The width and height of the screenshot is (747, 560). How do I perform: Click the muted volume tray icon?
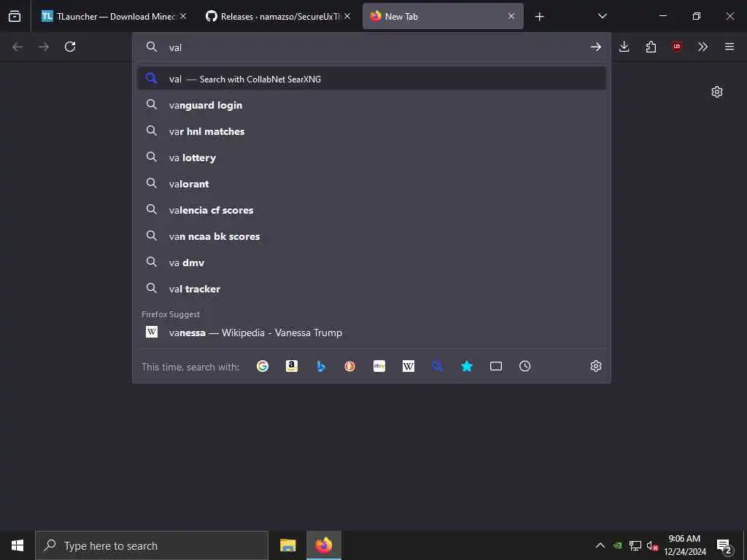[652, 545]
